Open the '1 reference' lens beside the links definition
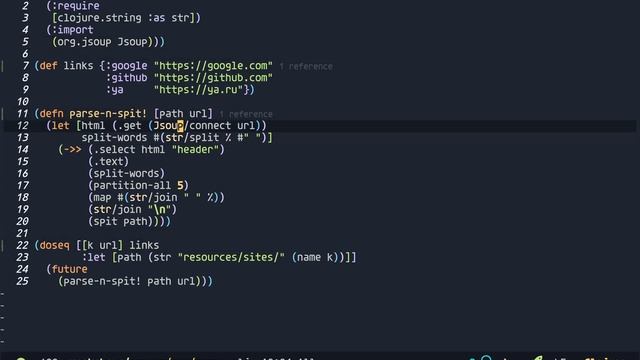Screen dimensions: 640x360 tap(306, 67)
